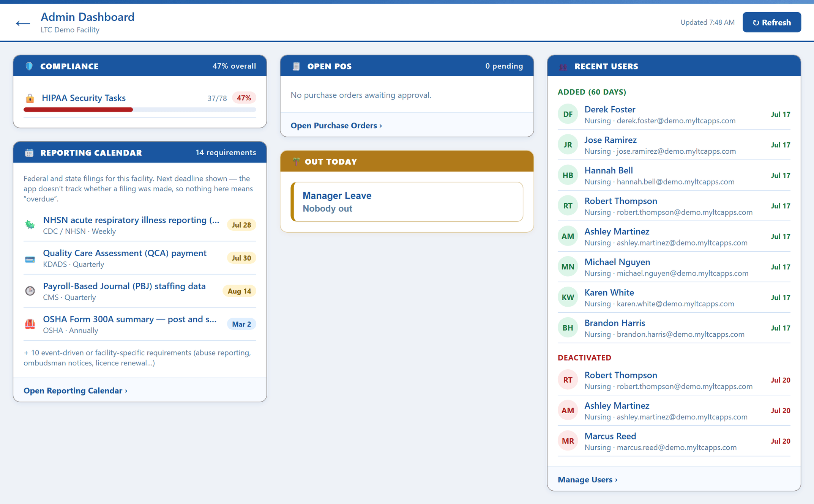Click the PBJ staffing clock icon
The image size is (814, 504).
click(30, 291)
